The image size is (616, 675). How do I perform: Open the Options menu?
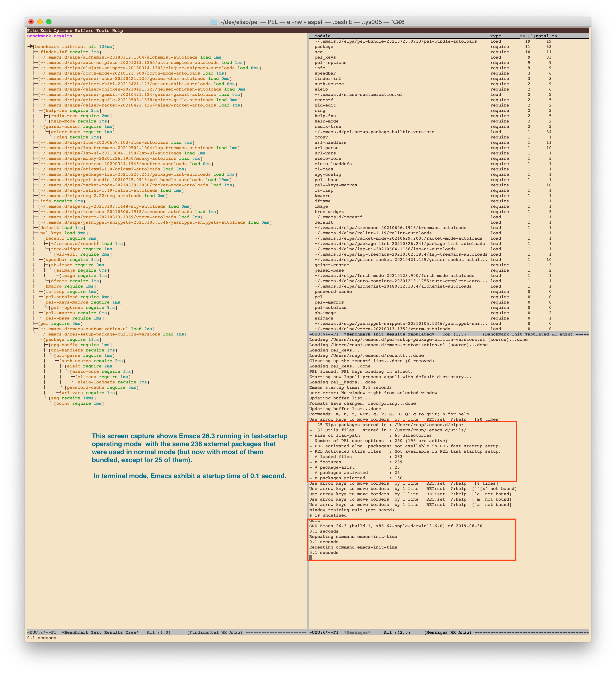63,30
